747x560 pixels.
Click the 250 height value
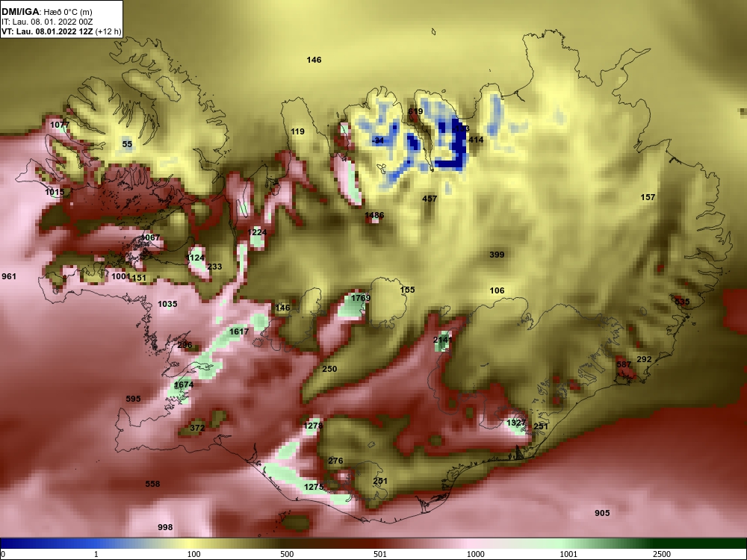pyautogui.click(x=329, y=369)
